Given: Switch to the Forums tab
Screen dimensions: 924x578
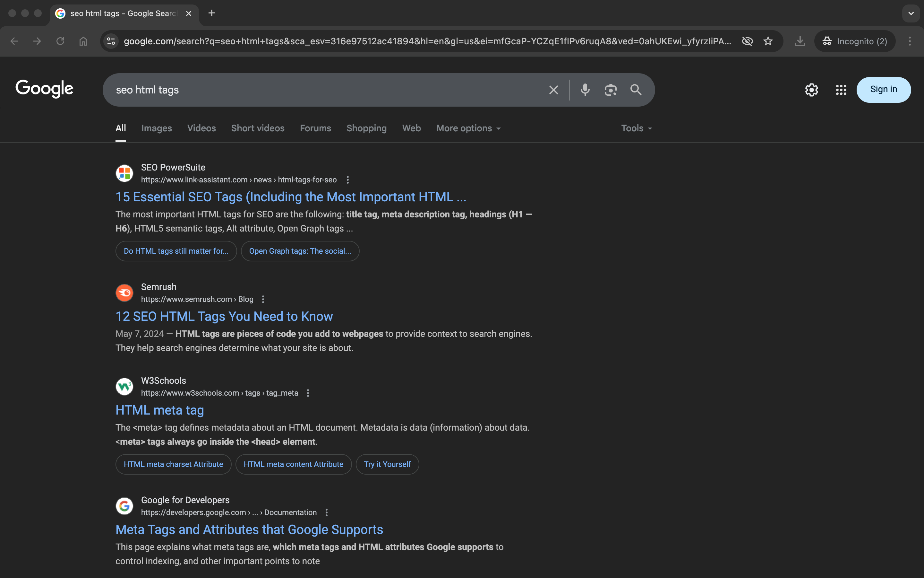Looking at the screenshot, I should click(x=315, y=128).
